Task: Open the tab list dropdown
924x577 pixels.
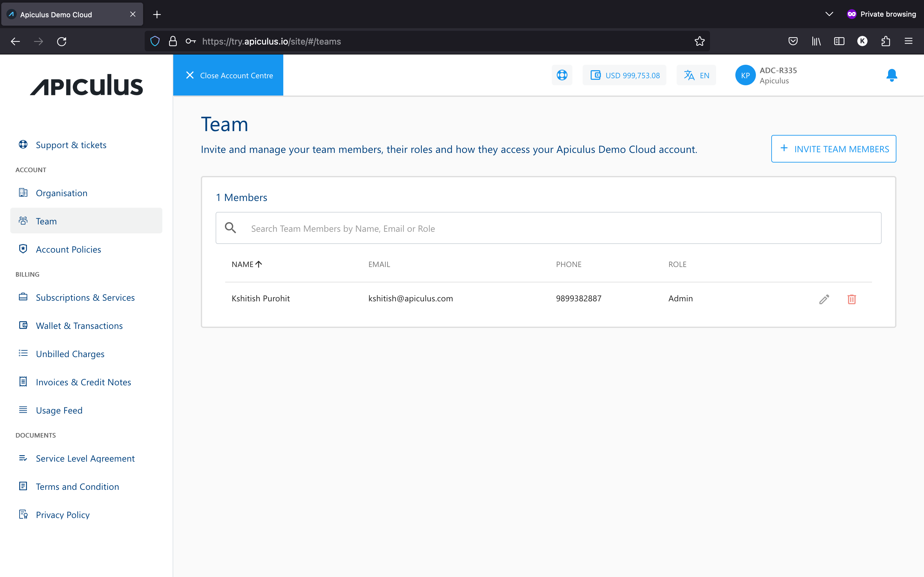Action: [x=829, y=14]
